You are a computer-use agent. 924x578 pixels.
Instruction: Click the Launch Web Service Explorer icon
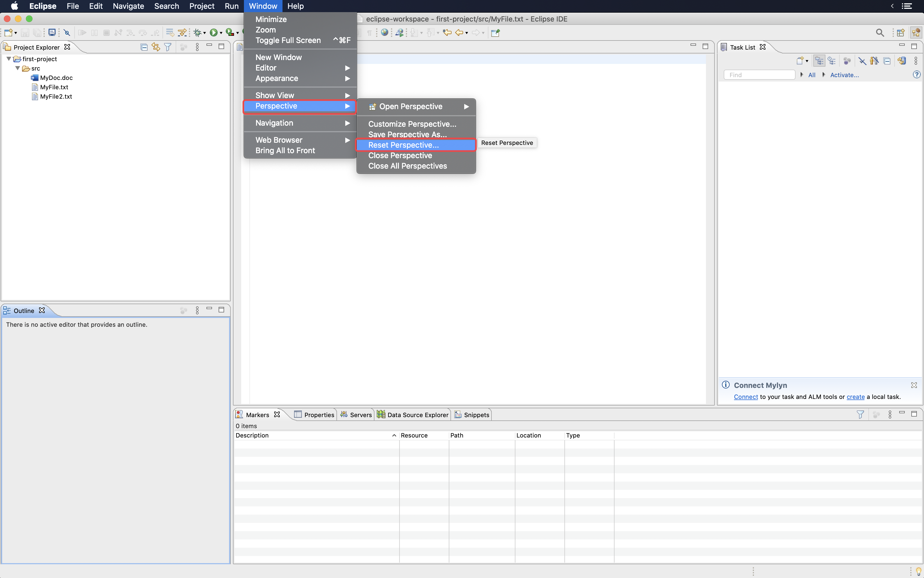[400, 33]
